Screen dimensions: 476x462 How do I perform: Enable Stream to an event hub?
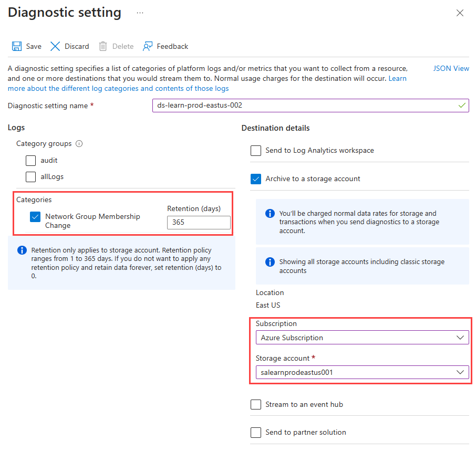click(256, 404)
